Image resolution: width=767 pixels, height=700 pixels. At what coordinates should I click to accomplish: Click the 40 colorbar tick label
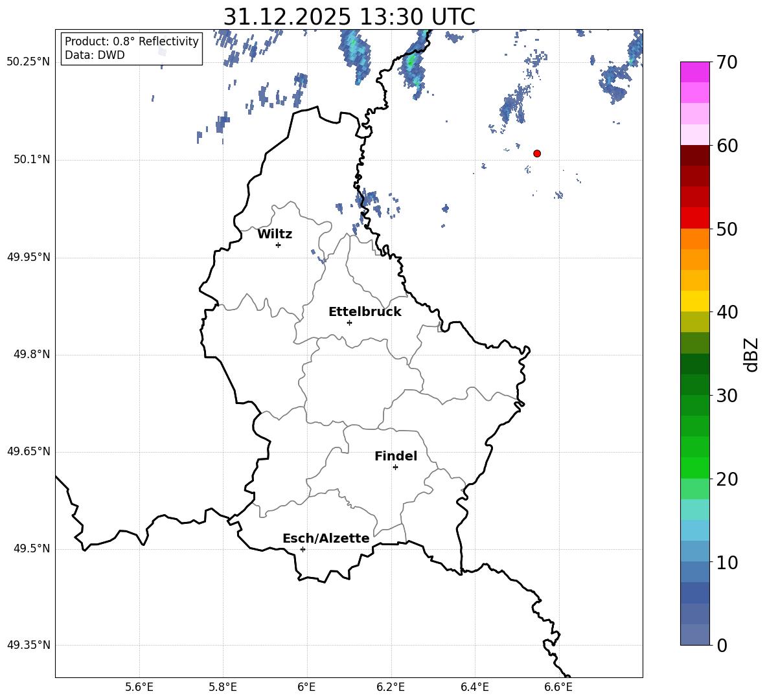click(727, 312)
